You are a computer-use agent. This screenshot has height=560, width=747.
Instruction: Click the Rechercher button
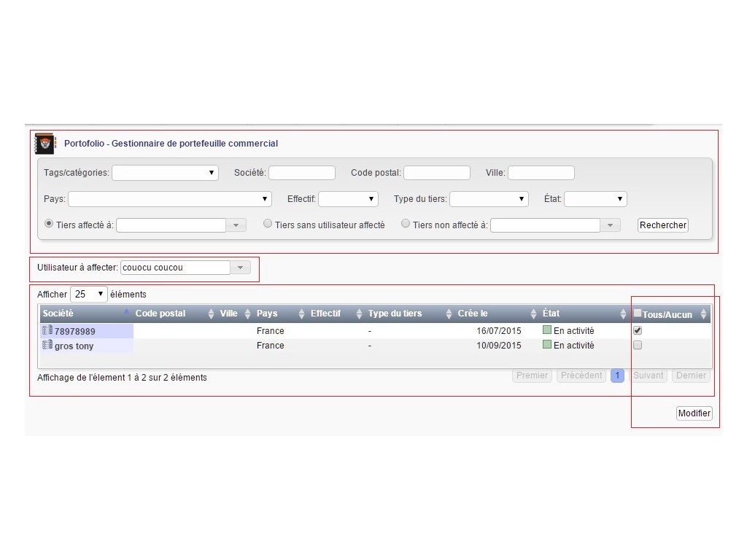[x=663, y=225]
